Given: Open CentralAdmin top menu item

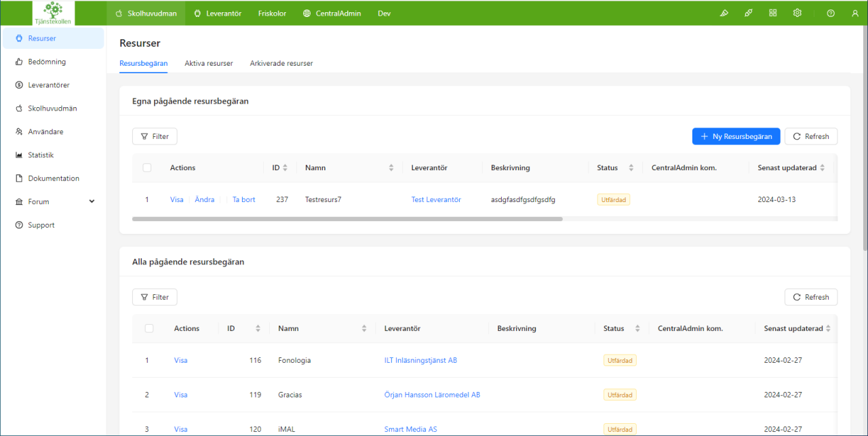Looking at the screenshot, I should point(332,13).
